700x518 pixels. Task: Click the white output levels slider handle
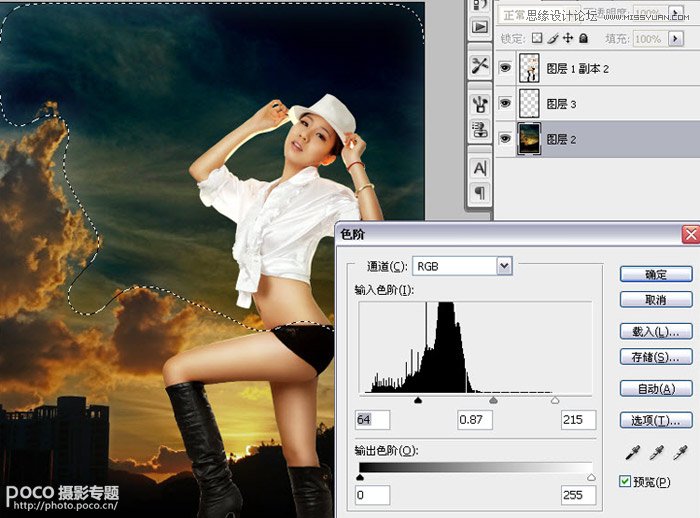(x=592, y=477)
